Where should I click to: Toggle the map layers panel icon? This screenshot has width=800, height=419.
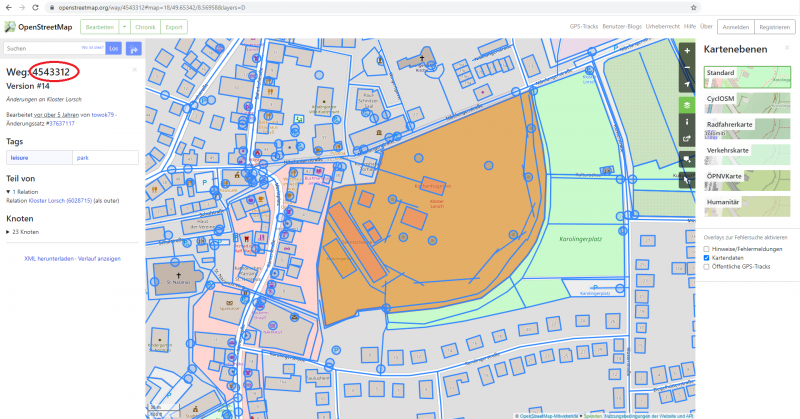click(x=686, y=104)
